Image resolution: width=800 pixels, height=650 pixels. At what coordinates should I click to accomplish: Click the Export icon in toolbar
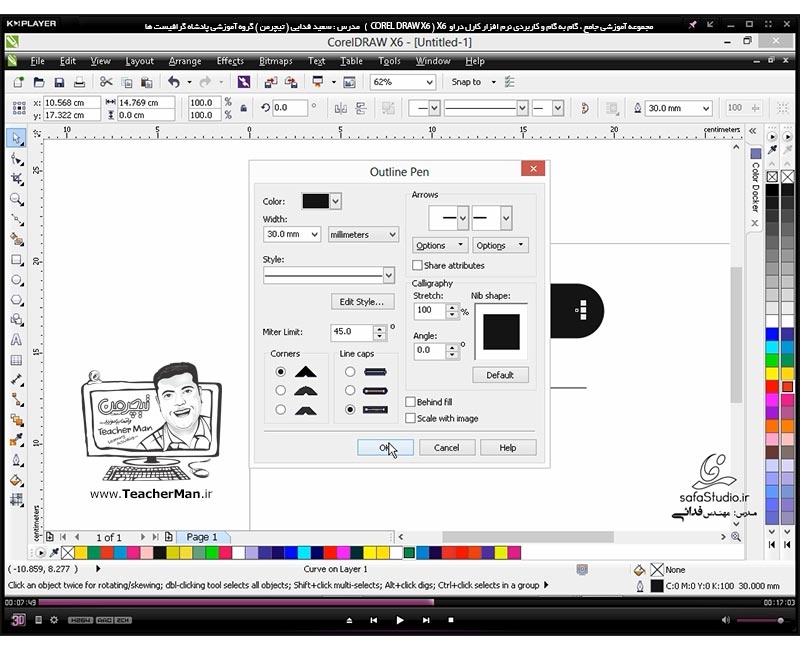click(291, 82)
